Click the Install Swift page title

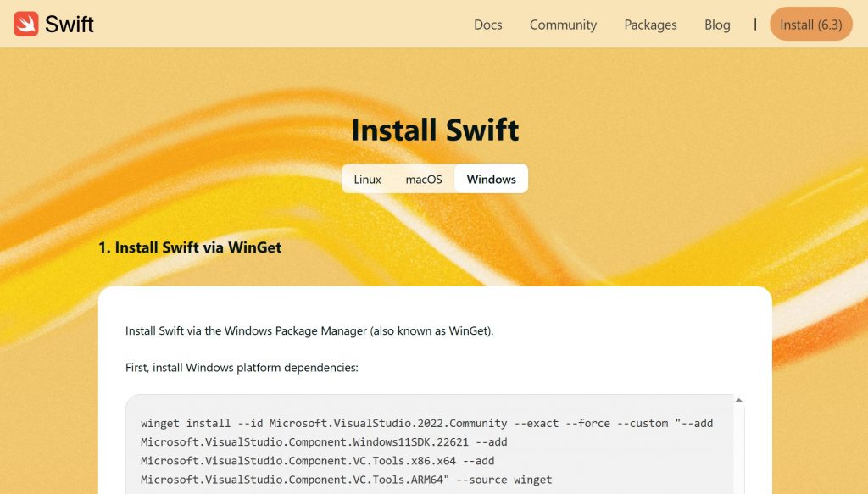point(434,130)
